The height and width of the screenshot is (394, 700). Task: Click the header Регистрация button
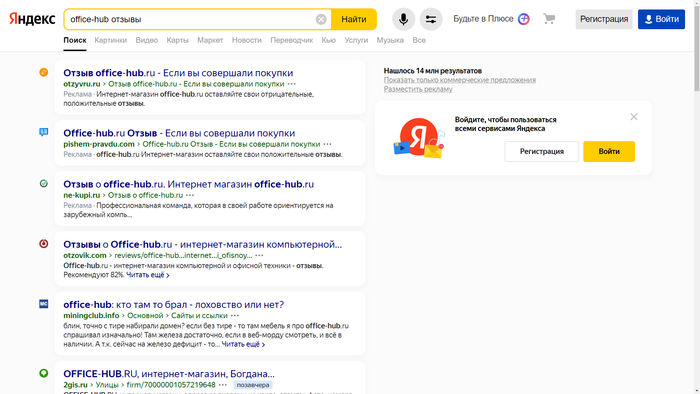(604, 19)
